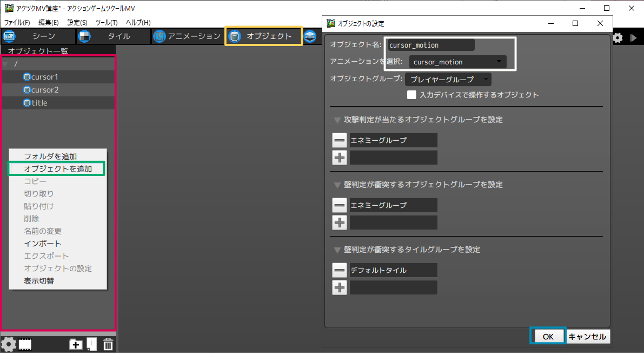The height and width of the screenshot is (353, 644).
Task: Click the オブジェクト名 text field
Action: pos(430,45)
